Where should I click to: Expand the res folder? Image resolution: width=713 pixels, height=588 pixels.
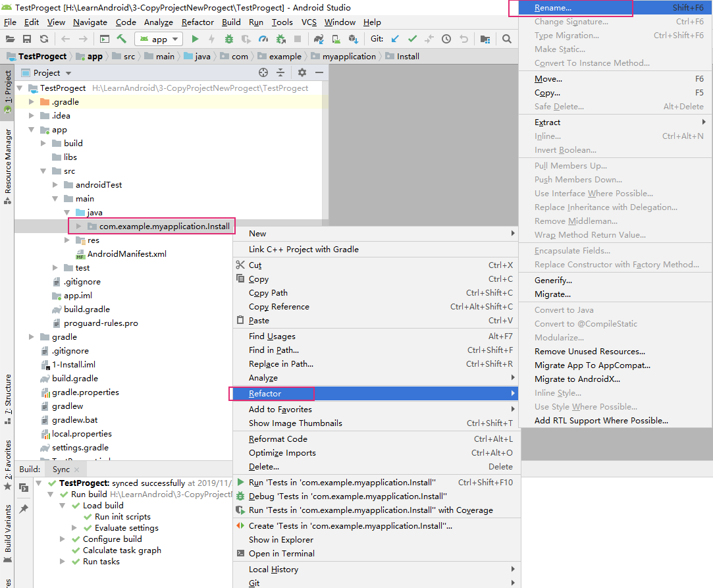pyautogui.click(x=67, y=240)
